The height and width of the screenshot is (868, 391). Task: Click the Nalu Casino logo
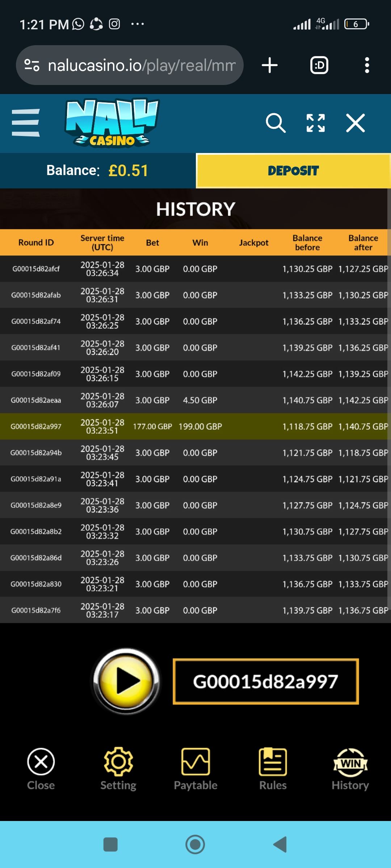(x=112, y=123)
